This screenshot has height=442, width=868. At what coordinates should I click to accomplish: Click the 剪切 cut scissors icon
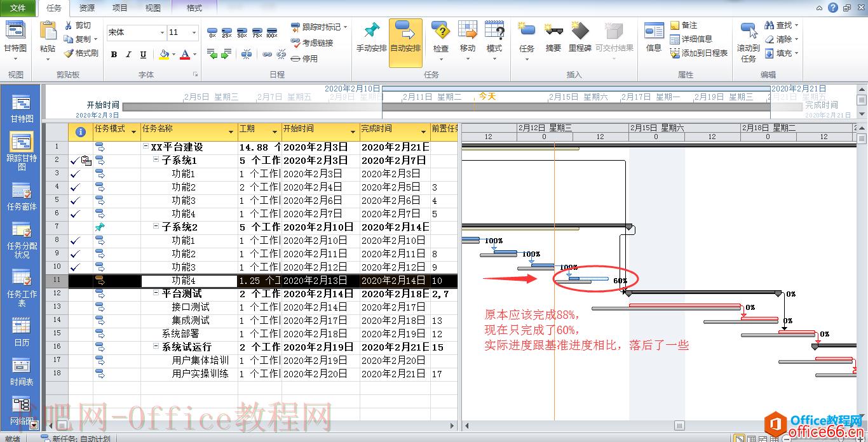tap(69, 25)
